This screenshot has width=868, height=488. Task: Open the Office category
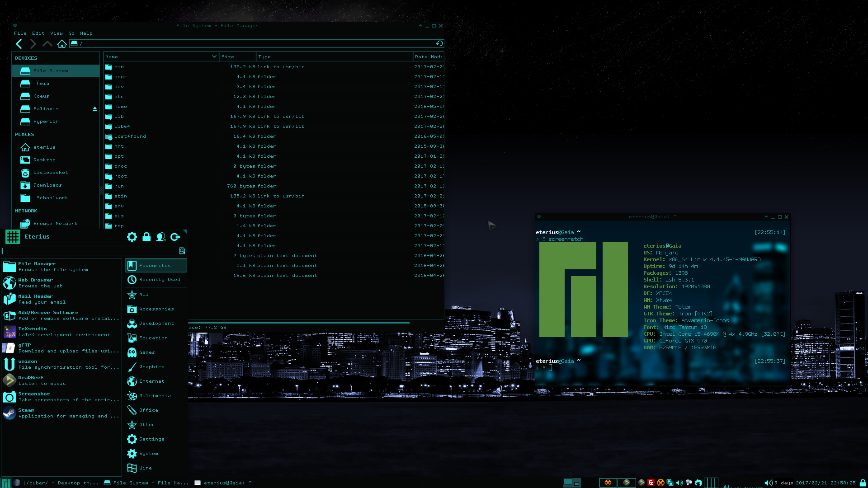(x=156, y=410)
